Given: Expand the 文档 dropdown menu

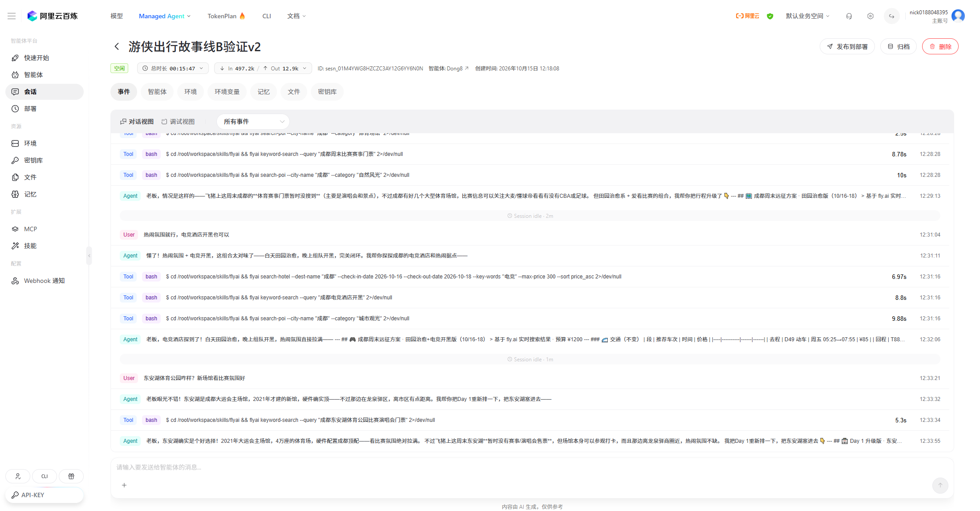Looking at the screenshot, I should pos(297,16).
